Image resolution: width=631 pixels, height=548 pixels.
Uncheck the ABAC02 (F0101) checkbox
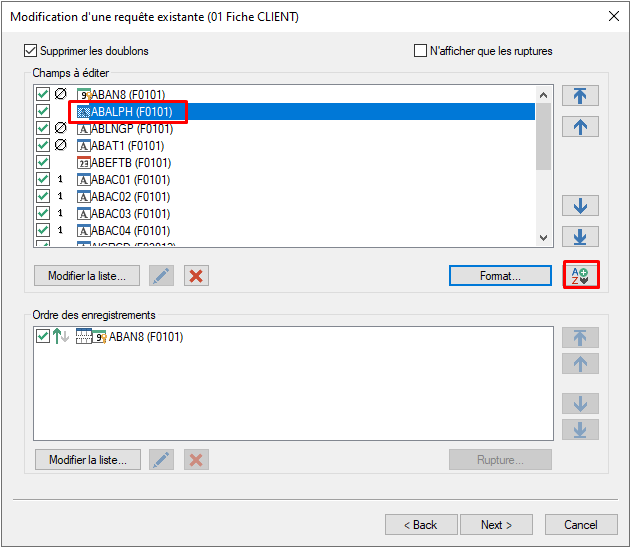tap(43, 196)
